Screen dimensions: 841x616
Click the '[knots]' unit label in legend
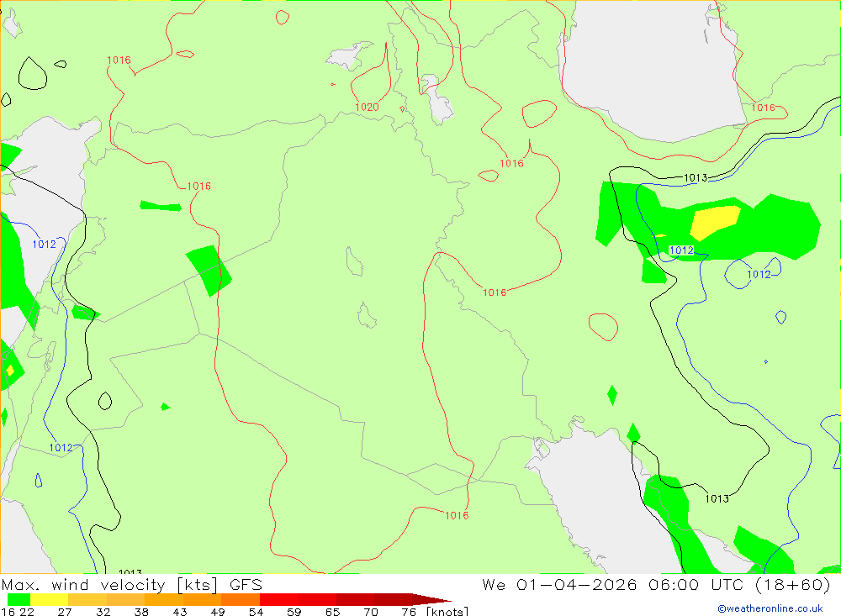pyautogui.click(x=447, y=611)
